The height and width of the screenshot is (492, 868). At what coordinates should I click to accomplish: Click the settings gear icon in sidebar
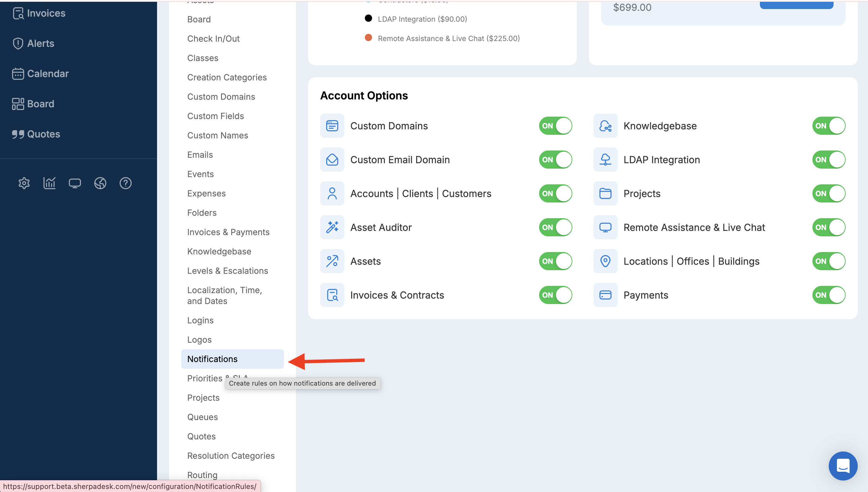(x=24, y=183)
